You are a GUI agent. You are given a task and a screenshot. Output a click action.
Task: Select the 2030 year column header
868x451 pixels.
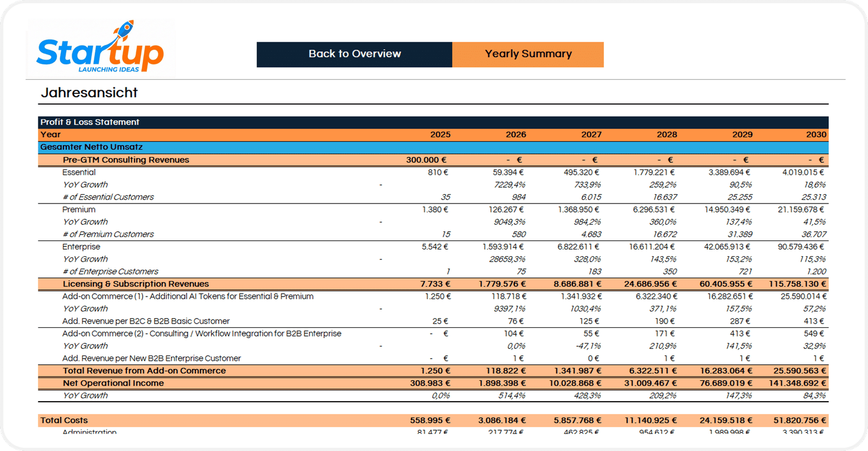816,135
